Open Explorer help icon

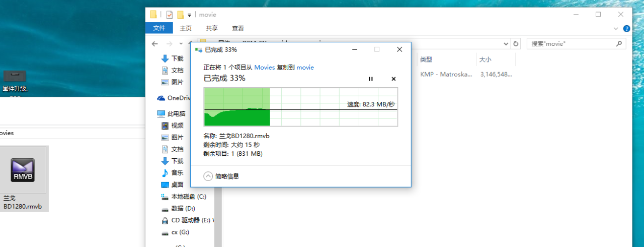pos(626,29)
